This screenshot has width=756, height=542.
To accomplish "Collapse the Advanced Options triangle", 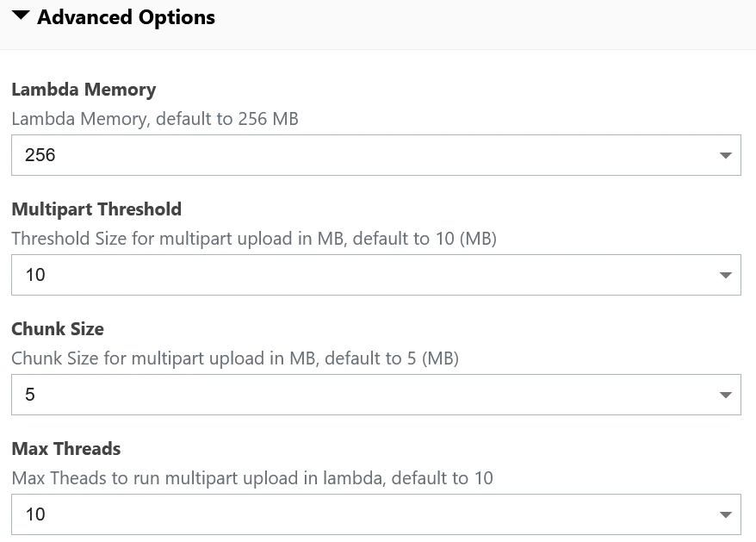I will [21, 16].
